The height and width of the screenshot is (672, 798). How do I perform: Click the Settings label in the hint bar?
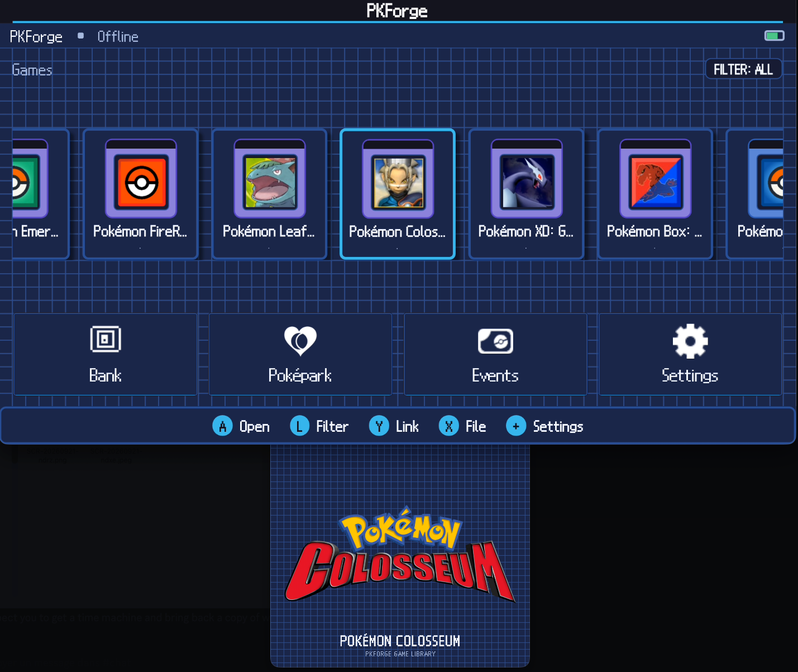pos(558,427)
